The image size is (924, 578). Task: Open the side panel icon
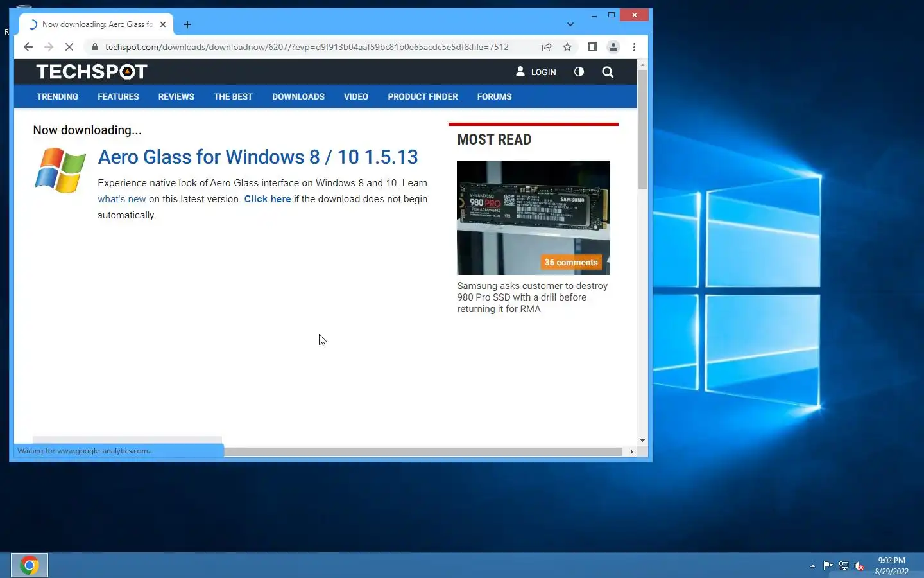(593, 47)
